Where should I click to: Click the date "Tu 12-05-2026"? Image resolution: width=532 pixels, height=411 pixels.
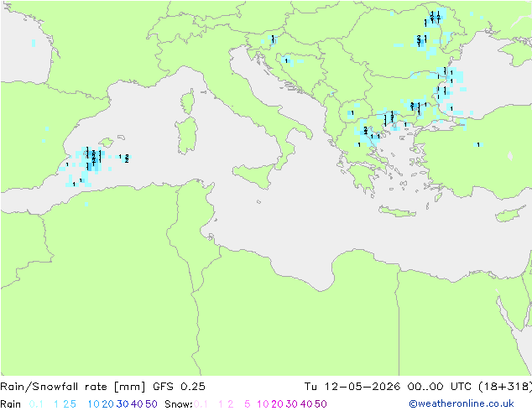click(x=352, y=386)
